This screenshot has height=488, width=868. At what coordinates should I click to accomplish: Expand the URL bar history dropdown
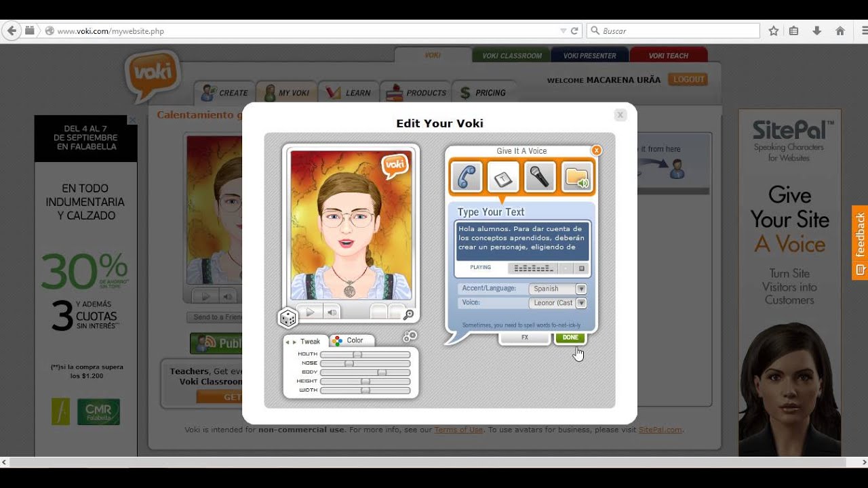pos(563,30)
